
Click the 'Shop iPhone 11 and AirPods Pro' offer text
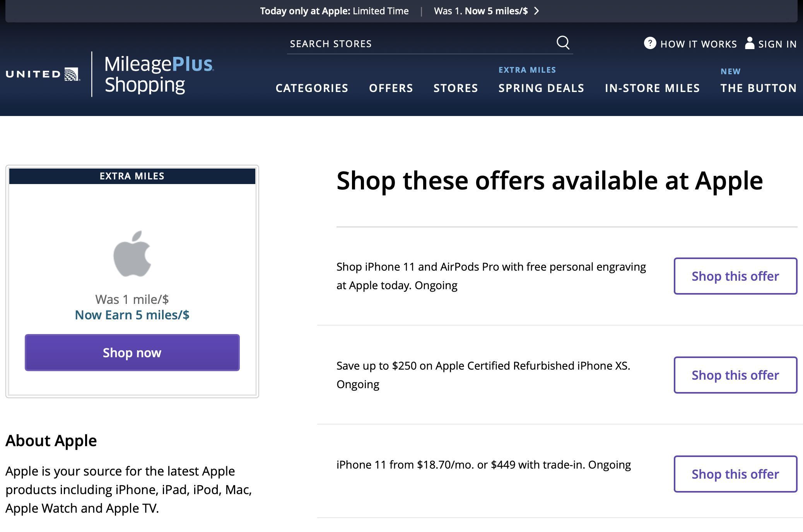click(491, 276)
